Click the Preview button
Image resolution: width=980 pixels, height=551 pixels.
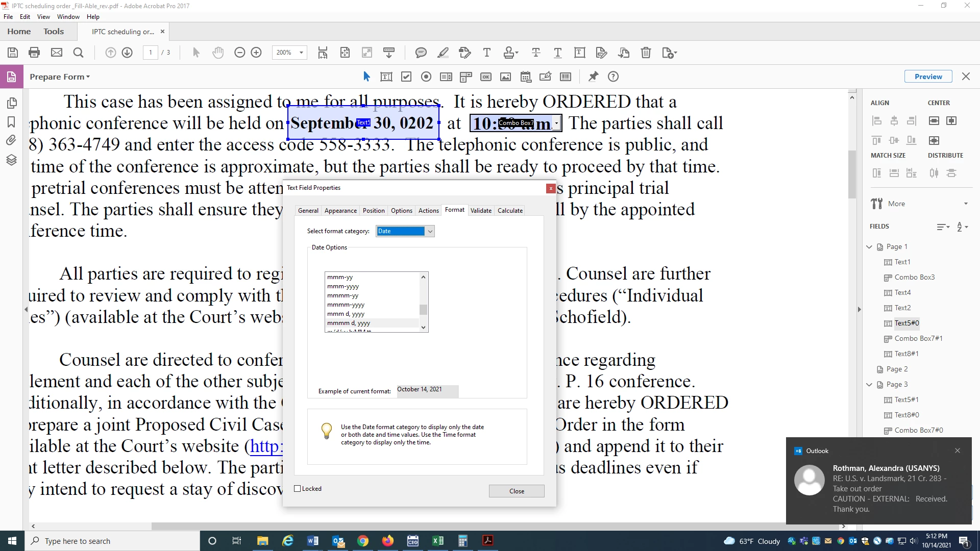tap(928, 77)
